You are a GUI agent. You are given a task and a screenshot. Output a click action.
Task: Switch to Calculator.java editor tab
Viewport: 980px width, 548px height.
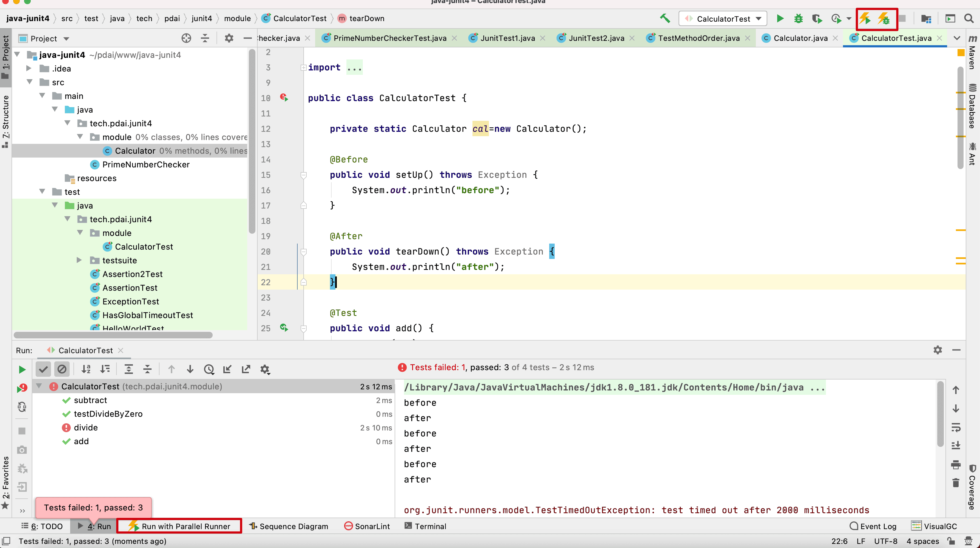(x=800, y=38)
